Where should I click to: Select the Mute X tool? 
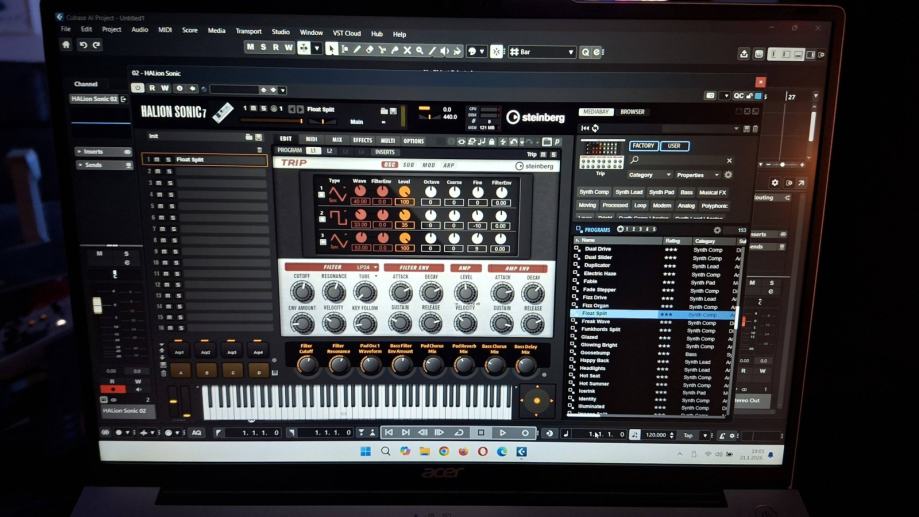(407, 50)
